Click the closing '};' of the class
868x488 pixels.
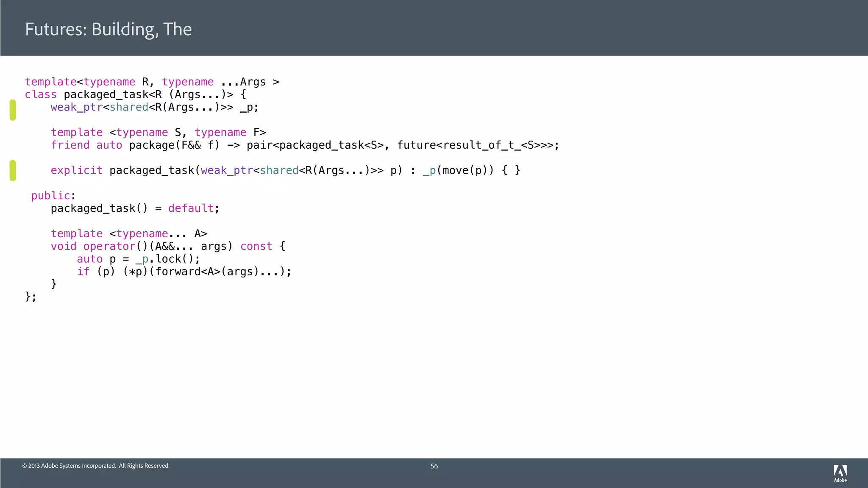pos(31,297)
